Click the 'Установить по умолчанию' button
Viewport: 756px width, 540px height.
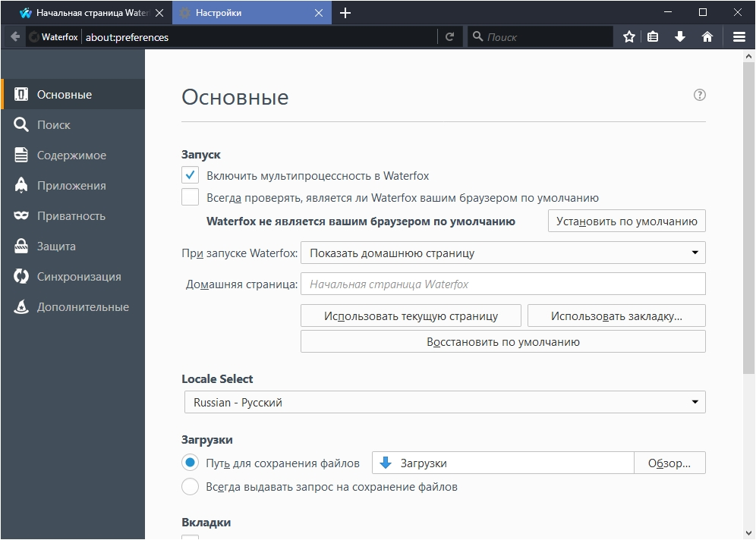(626, 221)
